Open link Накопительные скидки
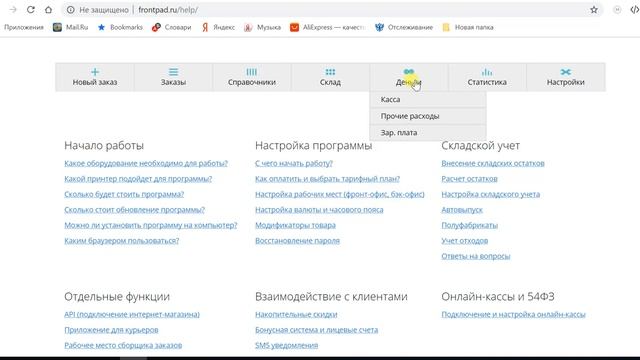 [x=296, y=314]
